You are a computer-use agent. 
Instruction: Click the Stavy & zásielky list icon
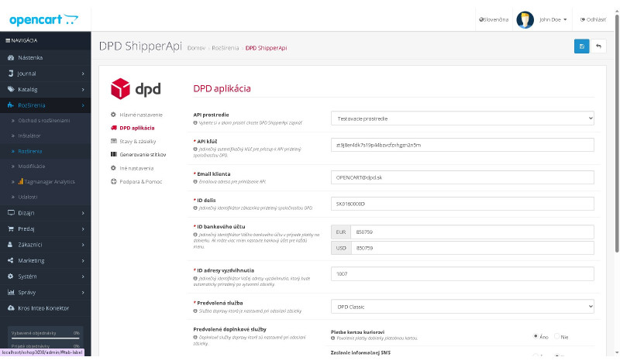pos(113,141)
